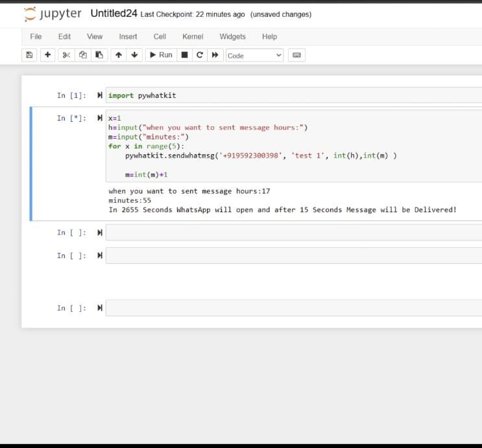Insert cell below with plus icon

click(47, 55)
